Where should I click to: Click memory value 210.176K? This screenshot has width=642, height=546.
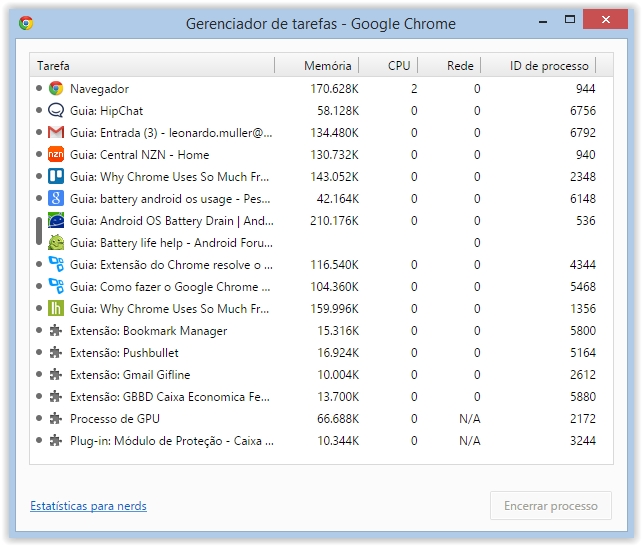(x=334, y=221)
